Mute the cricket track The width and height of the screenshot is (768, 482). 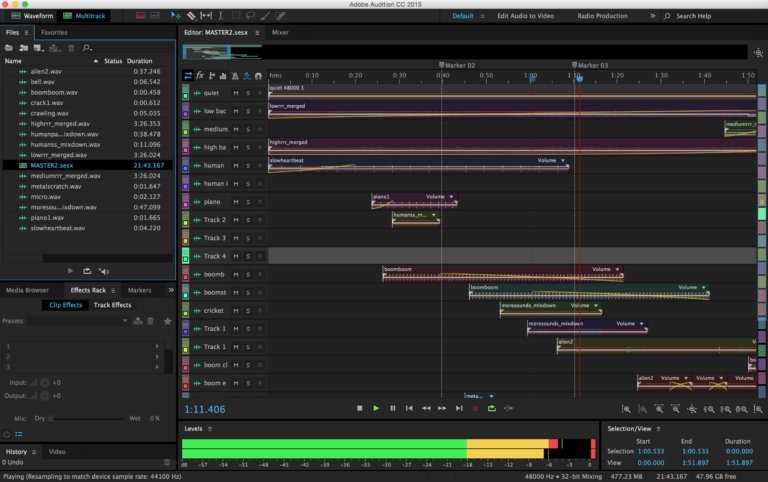236,311
